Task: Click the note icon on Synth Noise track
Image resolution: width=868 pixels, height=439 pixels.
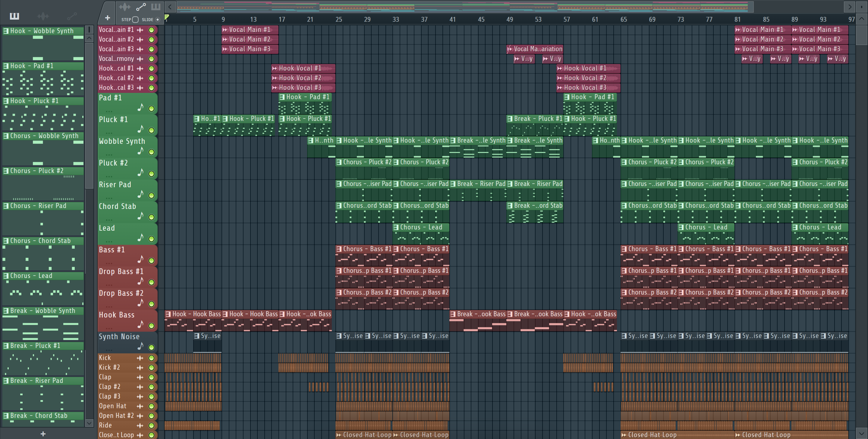Action: [140, 346]
